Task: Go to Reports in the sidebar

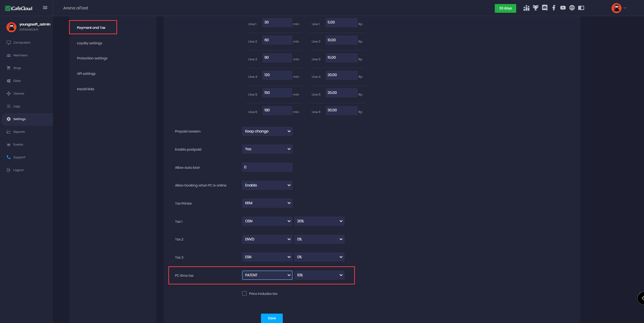Action: pyautogui.click(x=19, y=132)
